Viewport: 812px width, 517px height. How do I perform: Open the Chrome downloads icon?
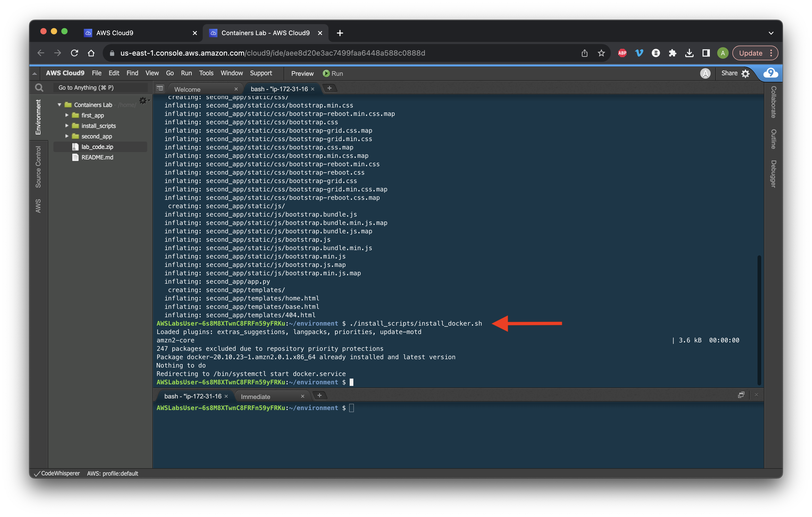coord(689,53)
